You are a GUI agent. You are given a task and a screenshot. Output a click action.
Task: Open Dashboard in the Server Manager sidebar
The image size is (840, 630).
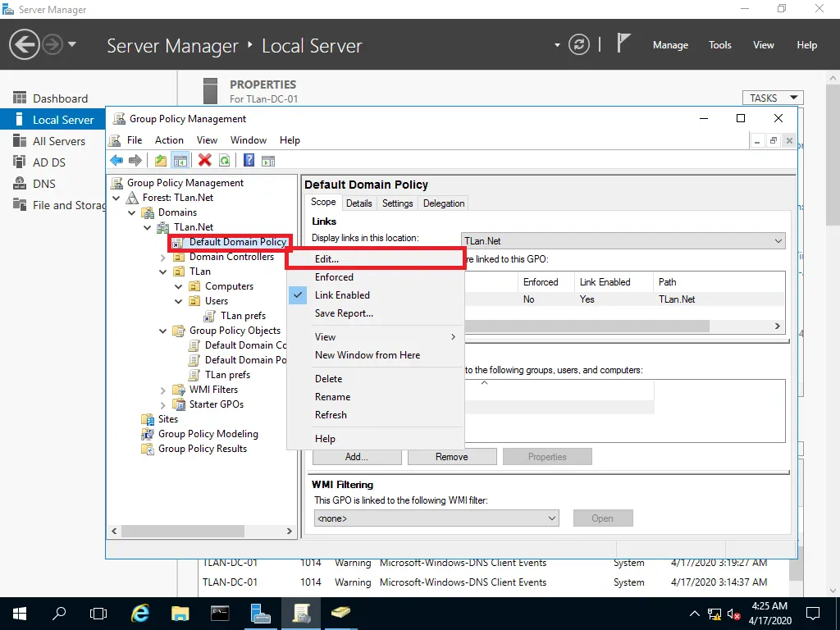tap(60, 98)
